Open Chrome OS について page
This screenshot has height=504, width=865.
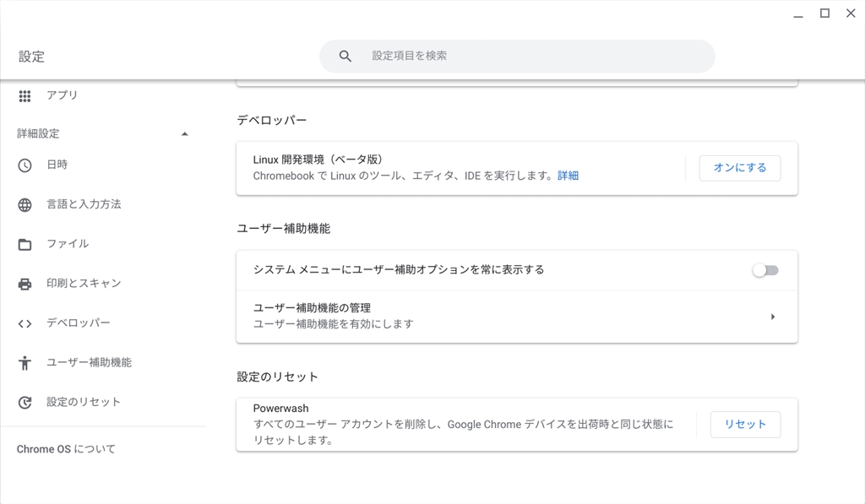[66, 449]
